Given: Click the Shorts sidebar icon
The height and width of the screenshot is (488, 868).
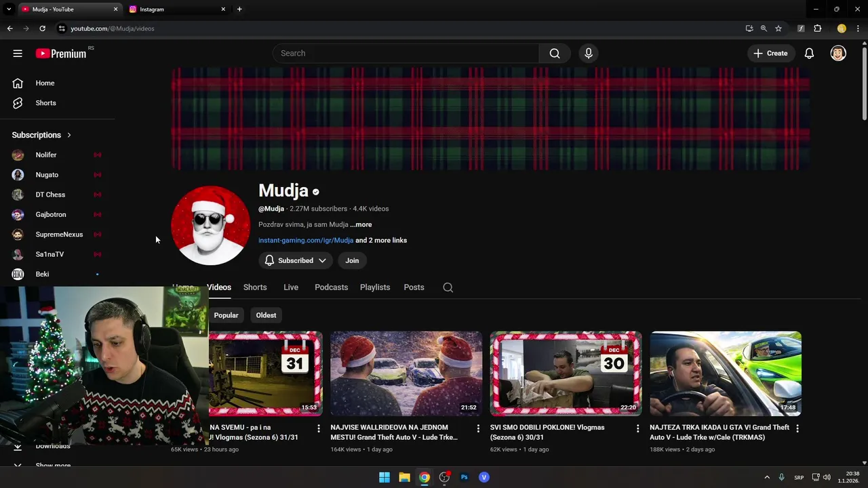Looking at the screenshot, I should click(18, 103).
